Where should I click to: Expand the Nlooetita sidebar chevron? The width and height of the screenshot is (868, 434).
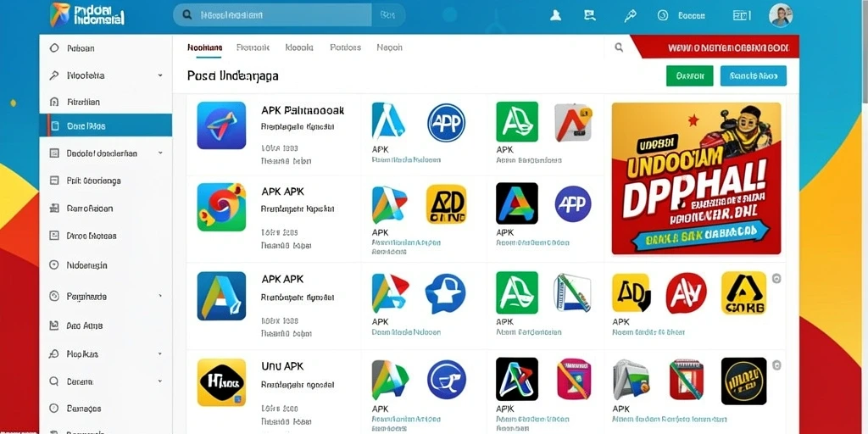point(160,75)
